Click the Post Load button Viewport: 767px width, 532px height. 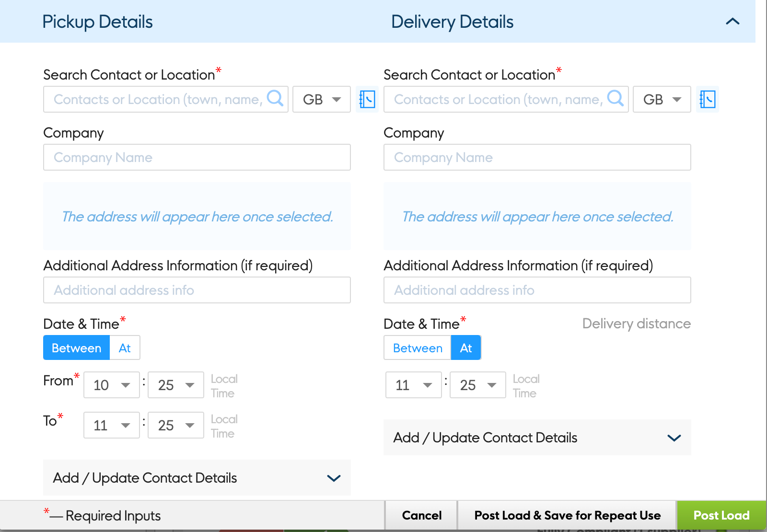[721, 515]
